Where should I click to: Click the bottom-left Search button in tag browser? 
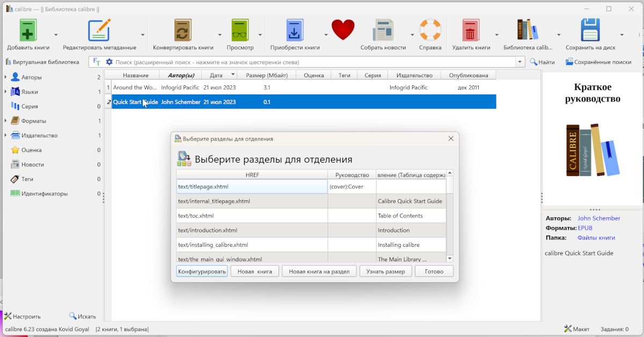(x=83, y=317)
